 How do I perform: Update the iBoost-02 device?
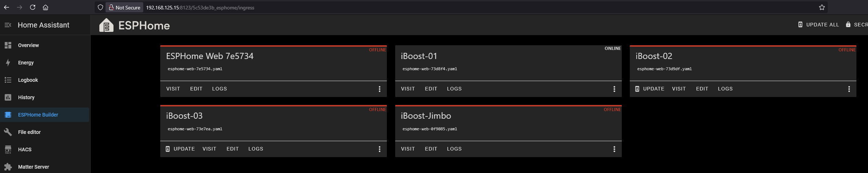tap(649, 89)
